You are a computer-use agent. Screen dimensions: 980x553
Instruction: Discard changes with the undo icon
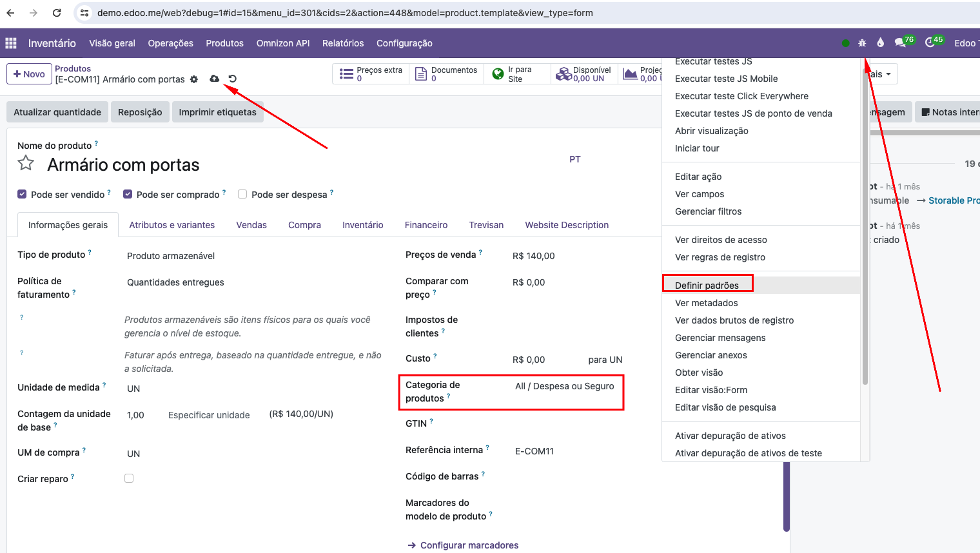[233, 79]
